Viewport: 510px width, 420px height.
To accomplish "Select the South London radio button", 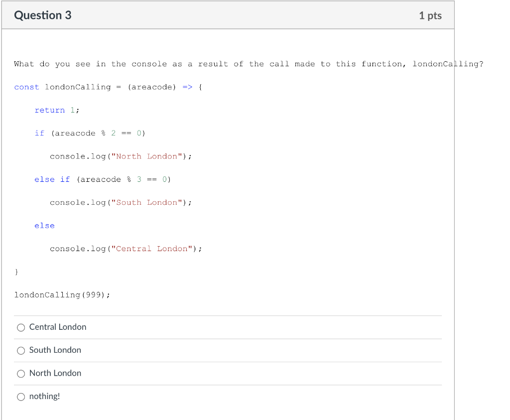I will point(21,350).
